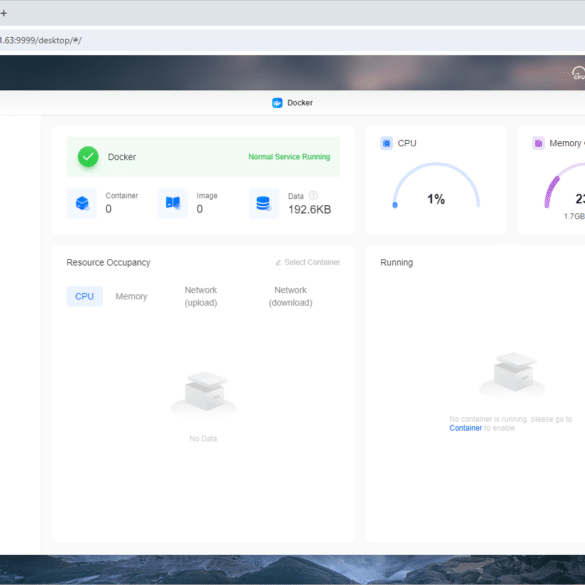Click the blue Data database icon
585x585 pixels.
pos(264,203)
